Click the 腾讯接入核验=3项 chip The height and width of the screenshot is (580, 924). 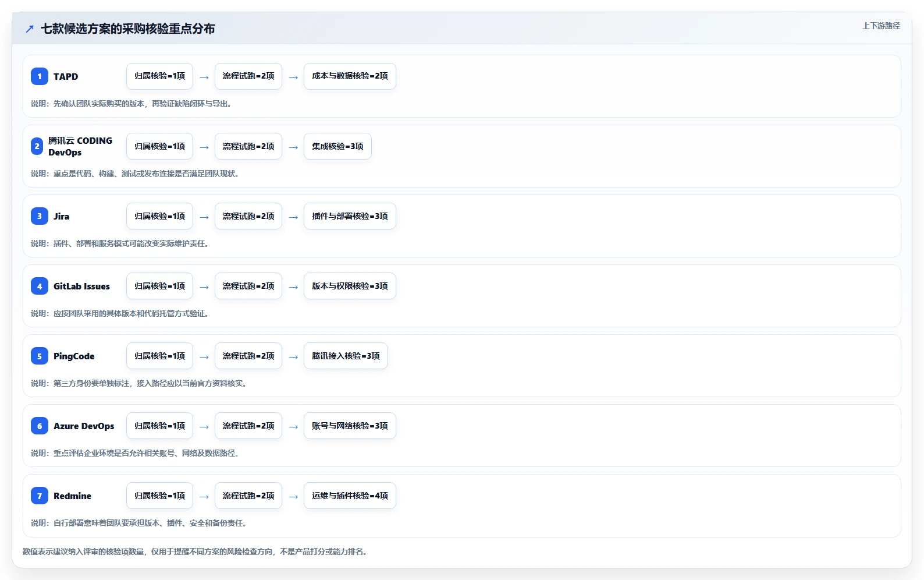[346, 356]
